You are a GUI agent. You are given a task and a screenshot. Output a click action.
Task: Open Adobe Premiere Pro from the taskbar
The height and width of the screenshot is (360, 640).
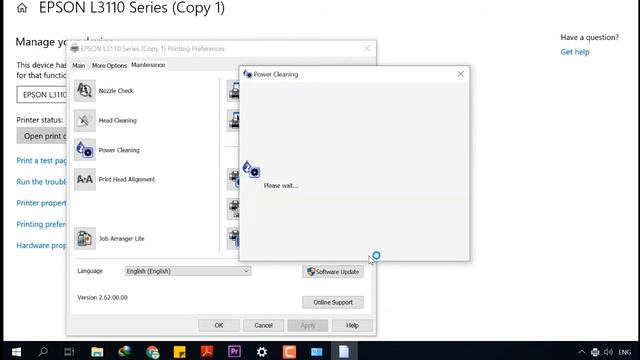[x=234, y=351]
